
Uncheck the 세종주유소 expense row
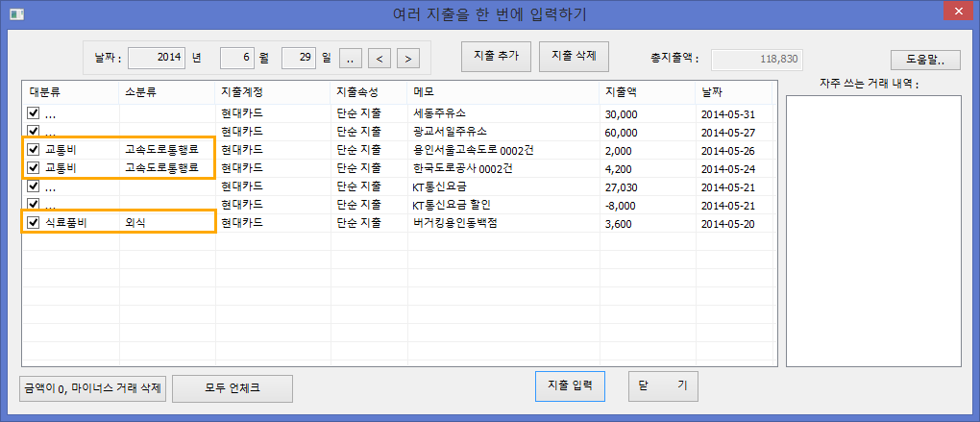34,113
